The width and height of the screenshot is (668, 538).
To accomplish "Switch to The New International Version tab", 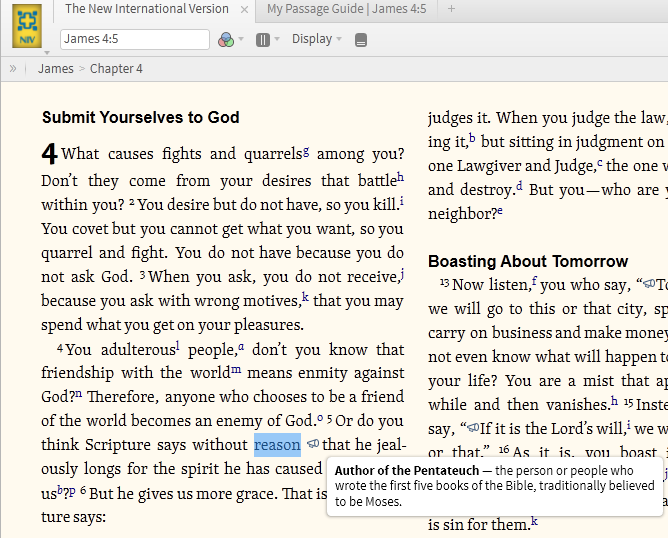I will pyautogui.click(x=147, y=9).
